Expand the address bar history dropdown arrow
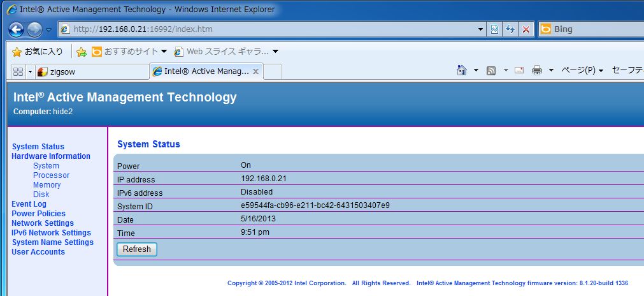 (x=480, y=29)
